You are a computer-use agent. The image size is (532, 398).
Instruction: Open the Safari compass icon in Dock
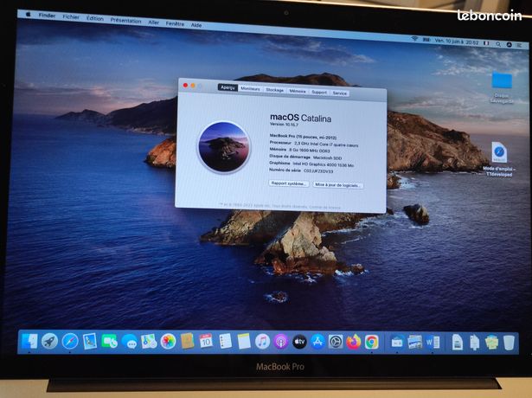[x=70, y=341]
